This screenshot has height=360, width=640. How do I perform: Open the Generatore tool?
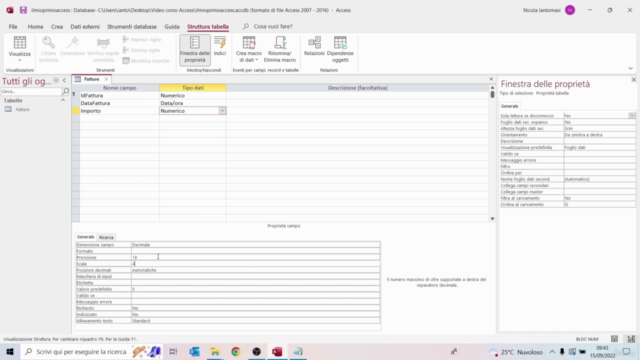pyautogui.click(x=73, y=46)
